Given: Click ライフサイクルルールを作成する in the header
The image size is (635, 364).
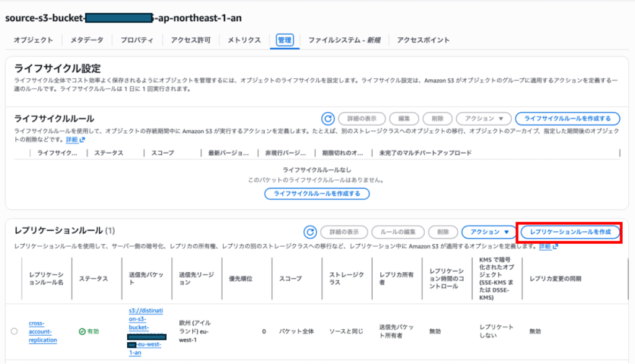Looking at the screenshot, I should point(567,118).
